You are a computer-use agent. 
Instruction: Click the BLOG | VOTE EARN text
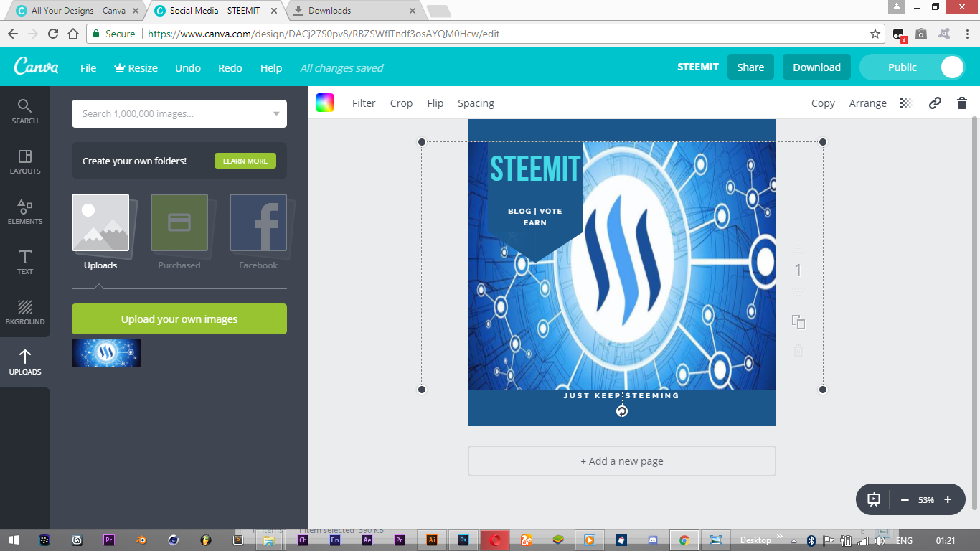[535, 217]
